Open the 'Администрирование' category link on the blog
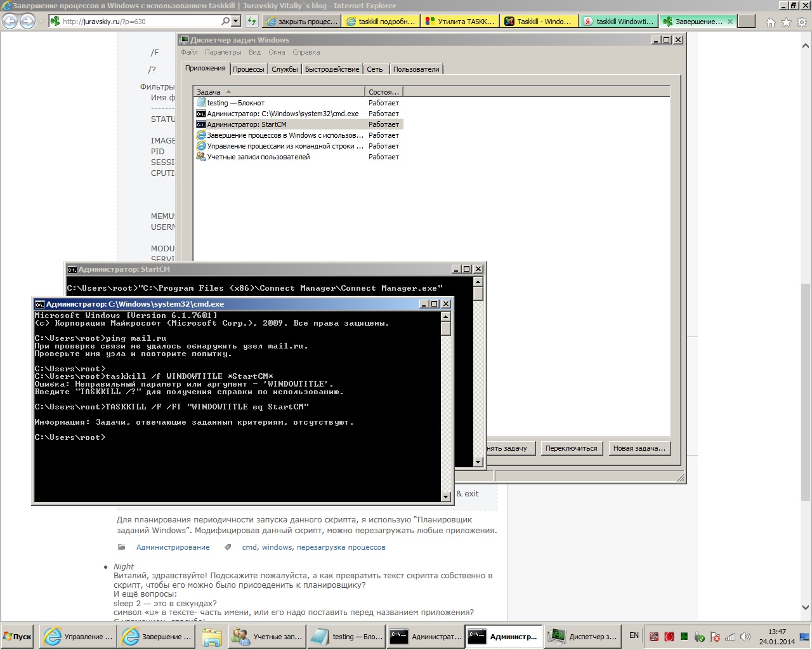Viewport: 812px width, 650px height. [x=173, y=547]
